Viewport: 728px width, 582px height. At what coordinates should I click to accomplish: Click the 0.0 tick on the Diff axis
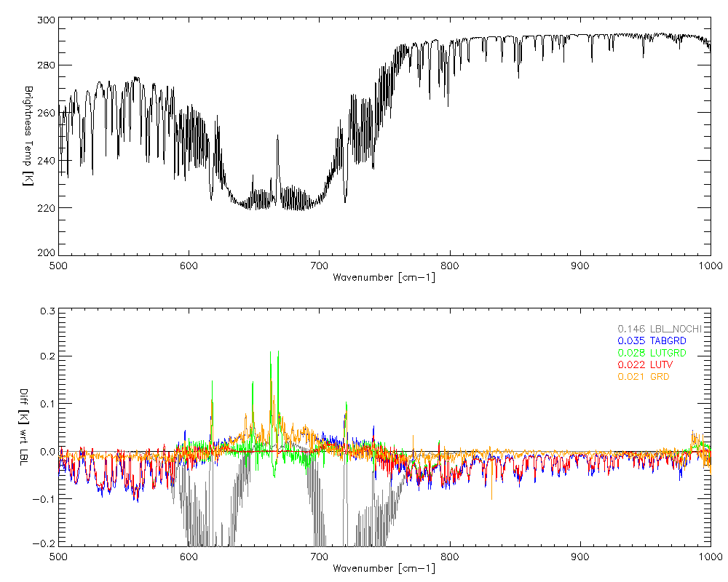pos(47,451)
